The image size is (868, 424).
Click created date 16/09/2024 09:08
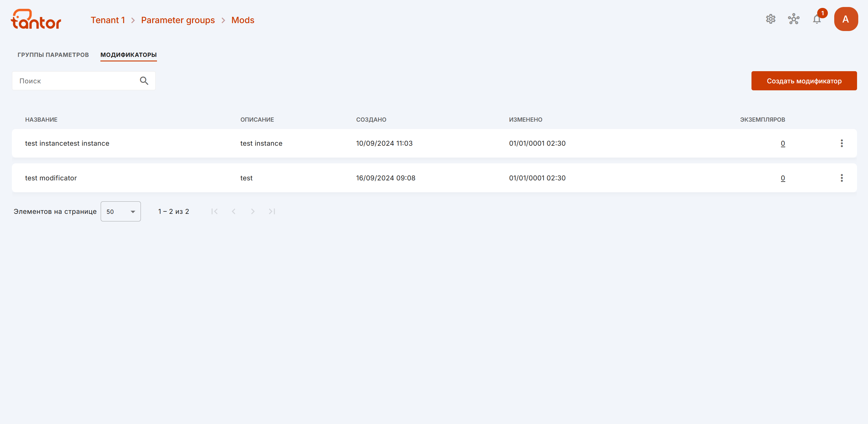(385, 178)
